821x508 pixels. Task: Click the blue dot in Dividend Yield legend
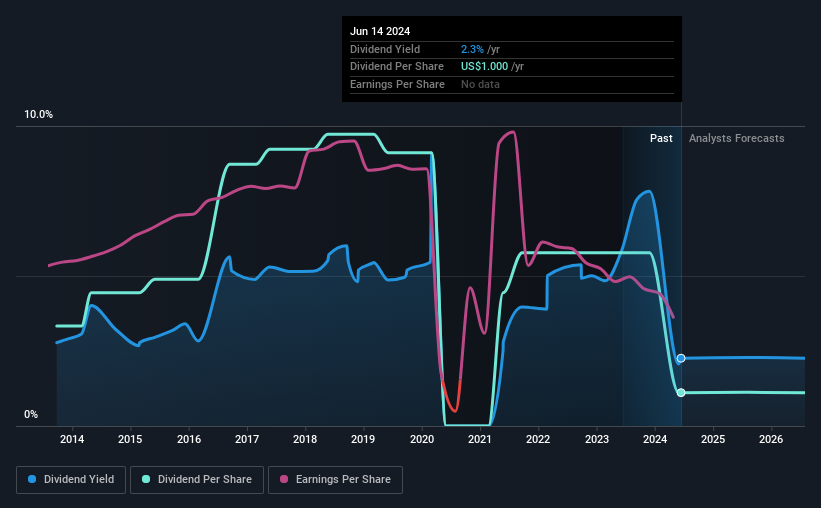click(x=32, y=479)
